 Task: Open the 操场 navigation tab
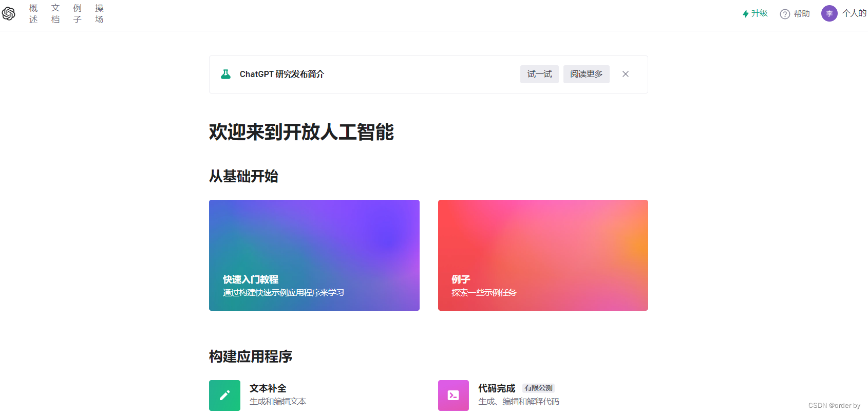click(100, 14)
